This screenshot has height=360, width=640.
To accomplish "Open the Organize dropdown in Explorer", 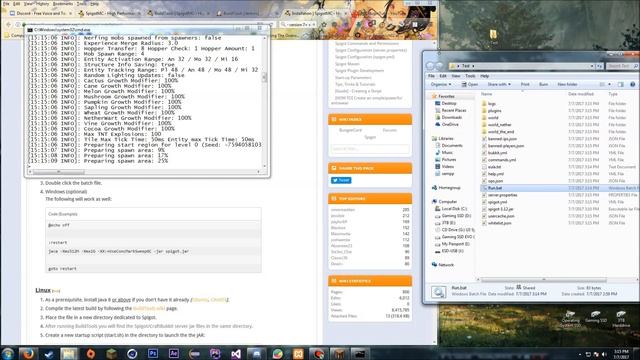I will (x=441, y=84).
